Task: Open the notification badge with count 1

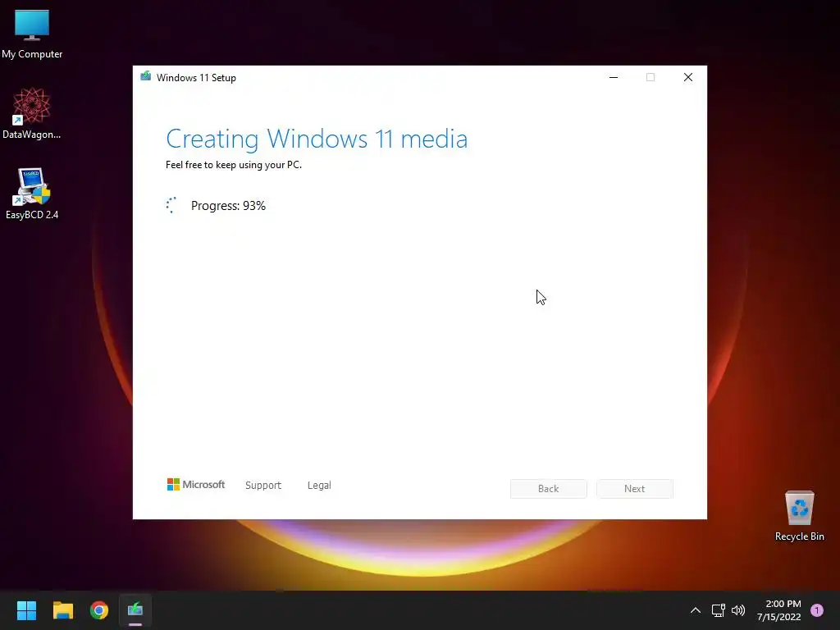Action: point(817,610)
